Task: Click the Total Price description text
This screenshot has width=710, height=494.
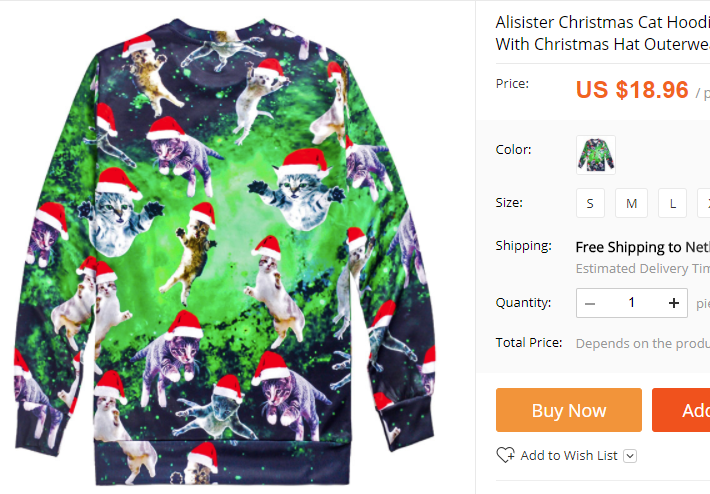Action: point(643,343)
